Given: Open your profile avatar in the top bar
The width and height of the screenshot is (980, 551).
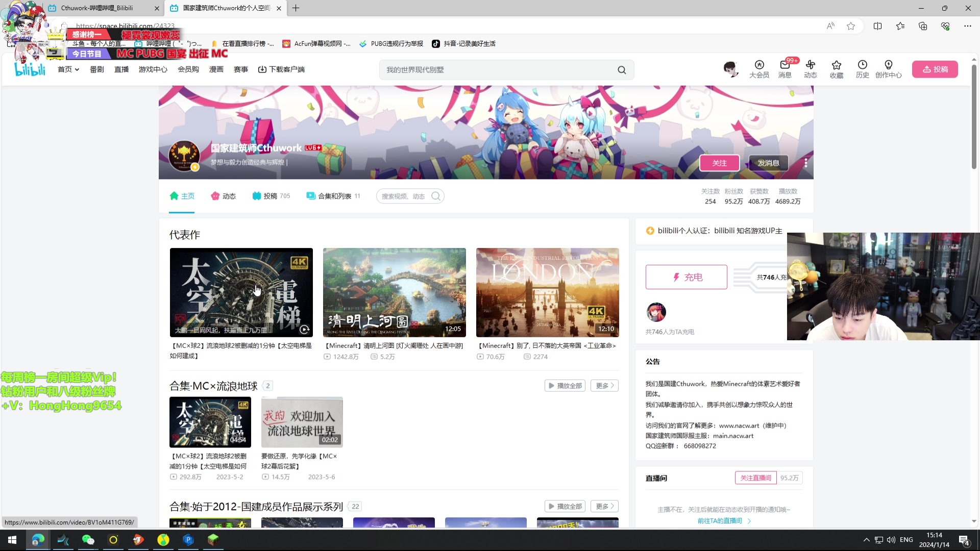Looking at the screenshot, I should [x=731, y=69].
